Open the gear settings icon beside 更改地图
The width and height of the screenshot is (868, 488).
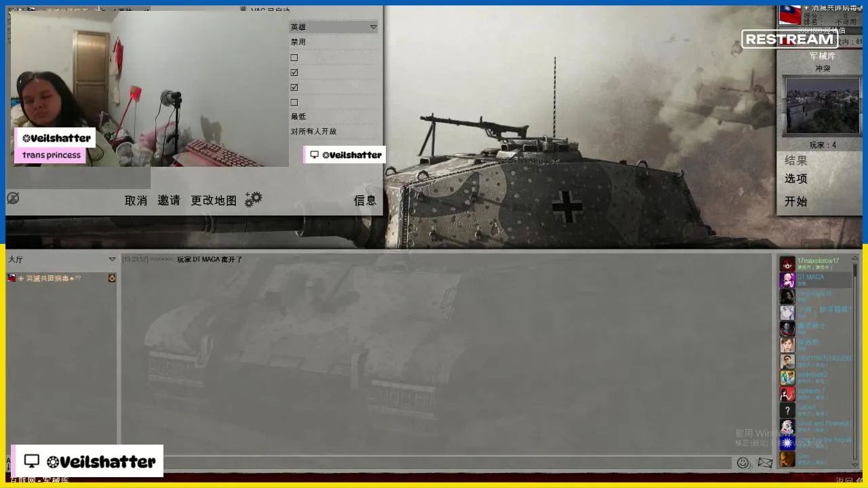pos(253,199)
